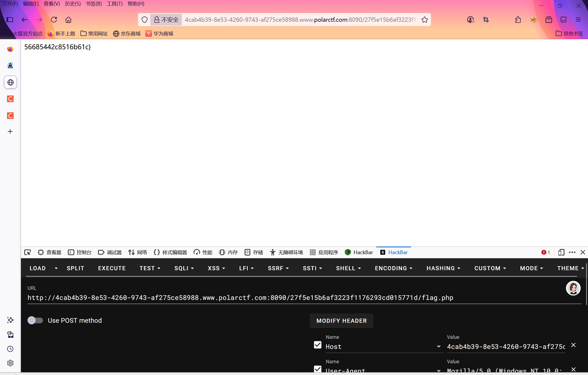Uncheck the User-Agent header checkbox
Screen dimensions: 588x375
[x=318, y=369]
